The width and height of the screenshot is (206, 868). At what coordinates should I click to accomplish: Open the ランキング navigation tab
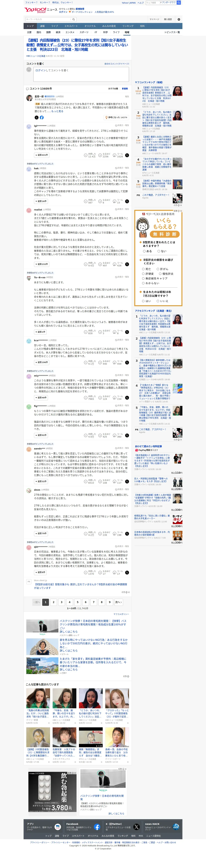(x=128, y=26)
